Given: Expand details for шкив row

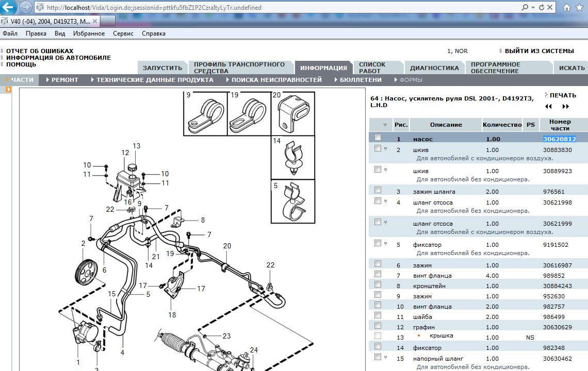Looking at the screenshot, I should pyautogui.click(x=385, y=148).
